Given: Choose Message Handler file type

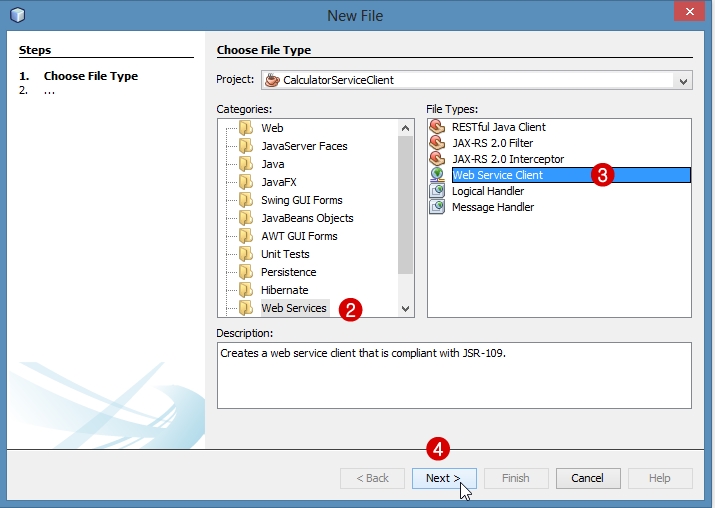Looking at the screenshot, I should coord(493,207).
